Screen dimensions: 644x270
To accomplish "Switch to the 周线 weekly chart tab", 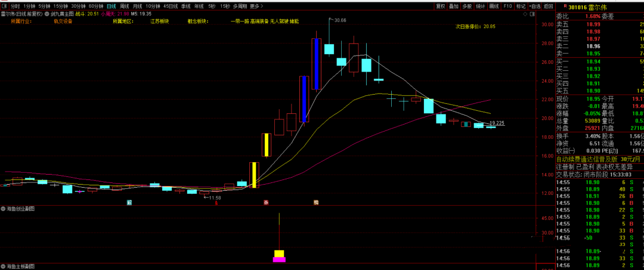I will click(125, 6).
